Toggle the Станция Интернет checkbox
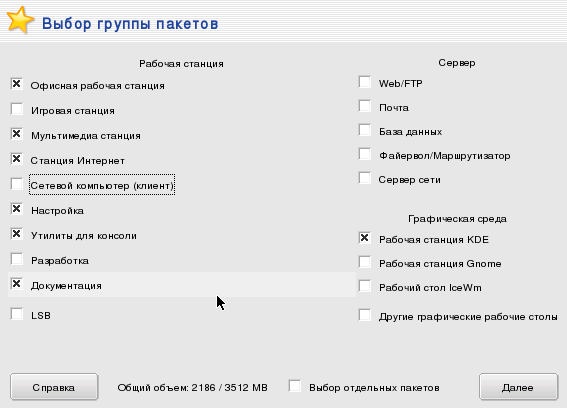Image resolution: width=567 pixels, height=408 pixels. 17,159
